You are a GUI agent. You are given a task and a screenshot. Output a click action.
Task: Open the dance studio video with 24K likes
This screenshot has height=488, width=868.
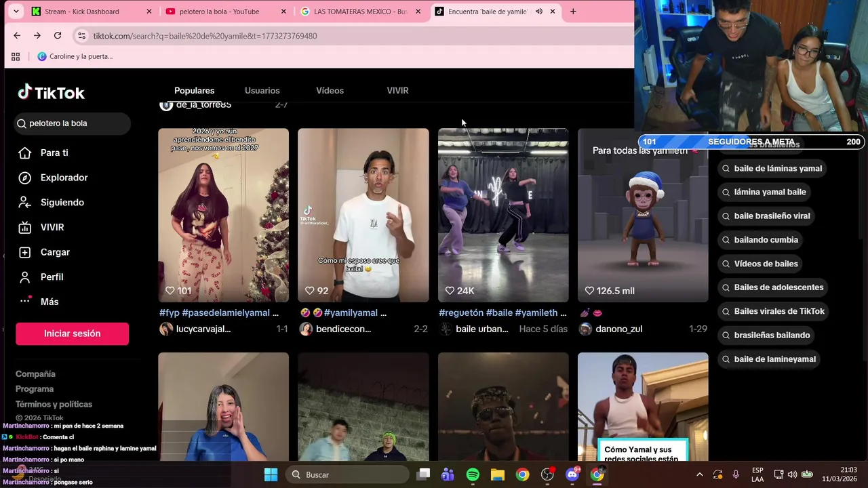tap(503, 215)
